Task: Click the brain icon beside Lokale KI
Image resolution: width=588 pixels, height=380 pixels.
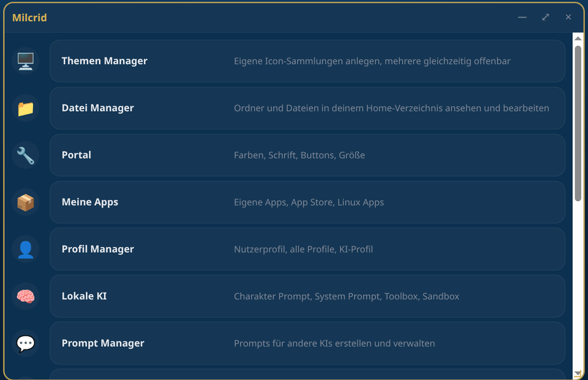Action: [x=25, y=296]
